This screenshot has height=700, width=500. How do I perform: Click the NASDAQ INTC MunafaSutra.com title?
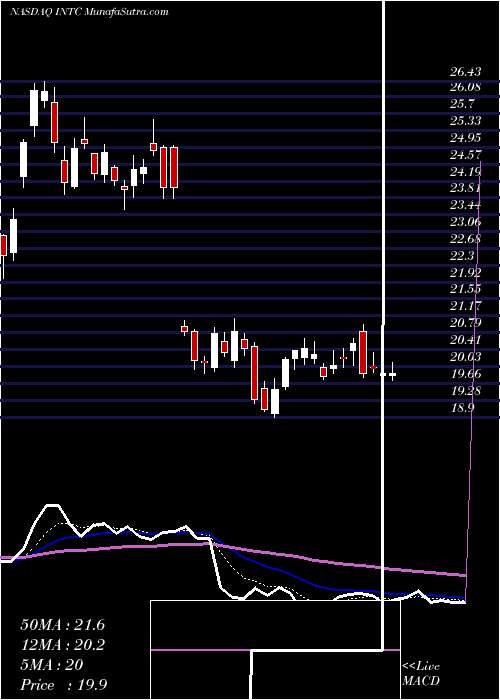pos(89,12)
